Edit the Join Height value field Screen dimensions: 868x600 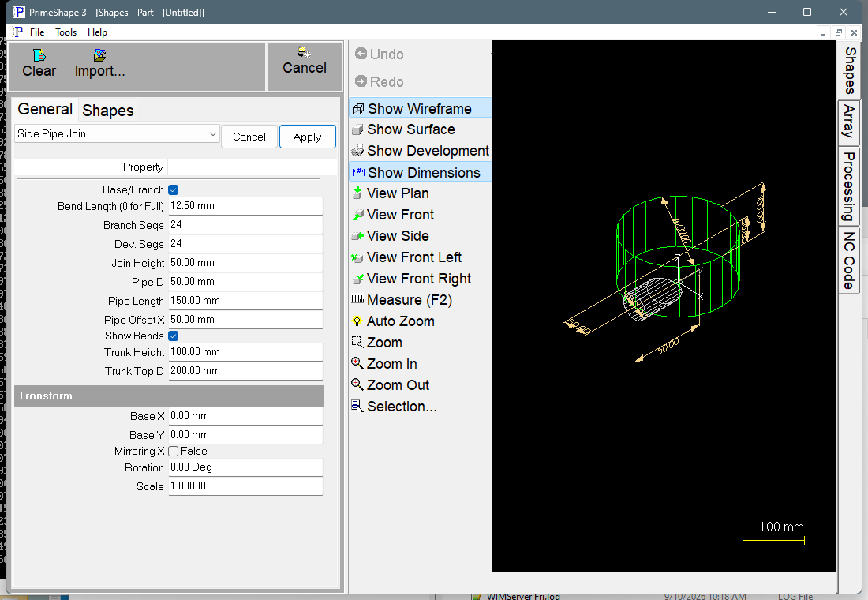pyautogui.click(x=245, y=263)
